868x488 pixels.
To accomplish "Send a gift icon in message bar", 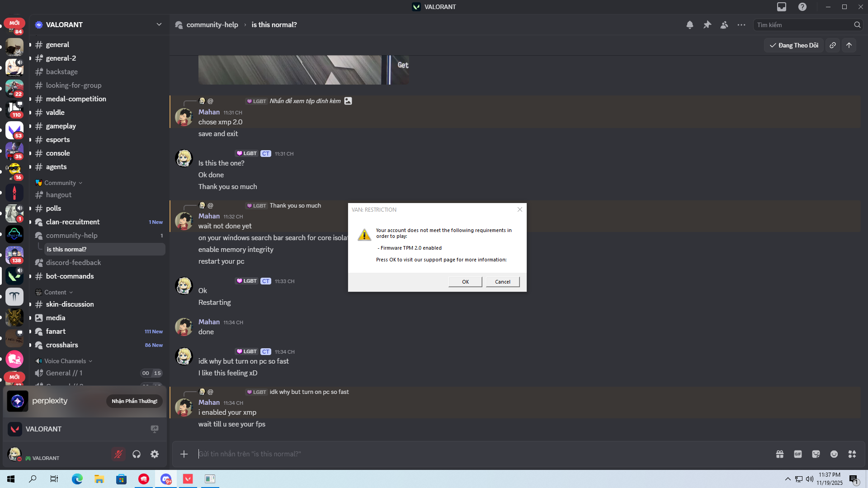I will (x=780, y=454).
